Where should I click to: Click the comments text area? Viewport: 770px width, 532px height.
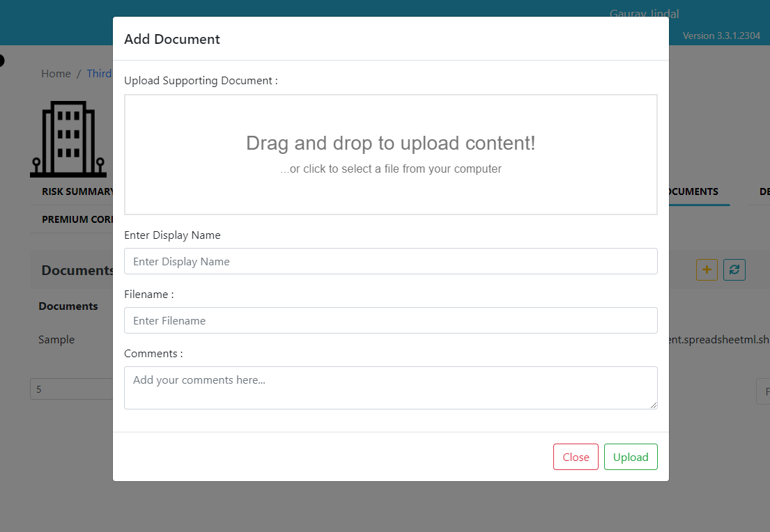(390, 388)
